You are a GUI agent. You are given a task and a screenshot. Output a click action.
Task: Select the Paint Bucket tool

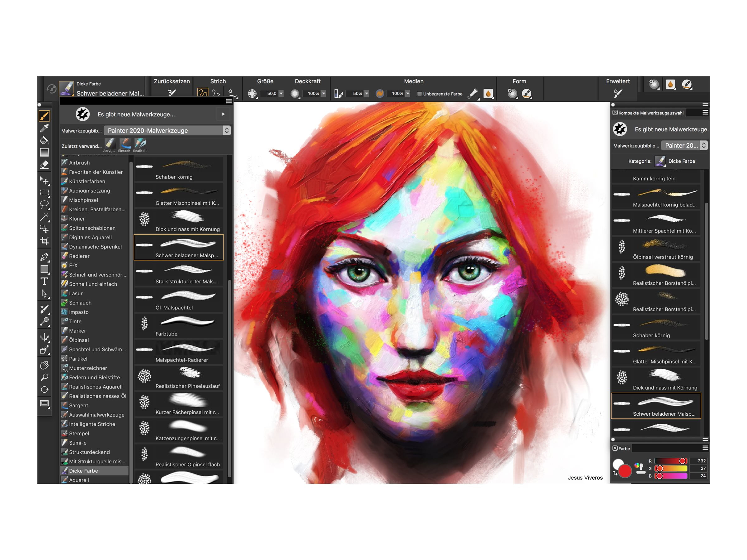[x=45, y=140]
